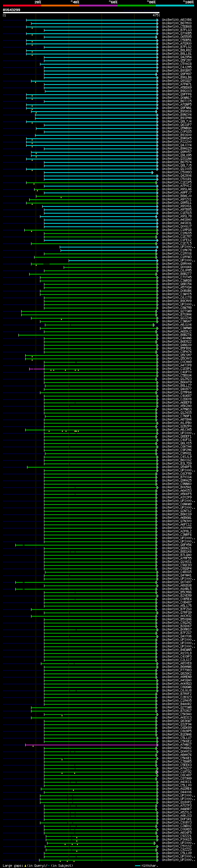Pick the UniRef100_A4S840 hit
Viewport: 197px width, 868px height.
[x=177, y=220]
